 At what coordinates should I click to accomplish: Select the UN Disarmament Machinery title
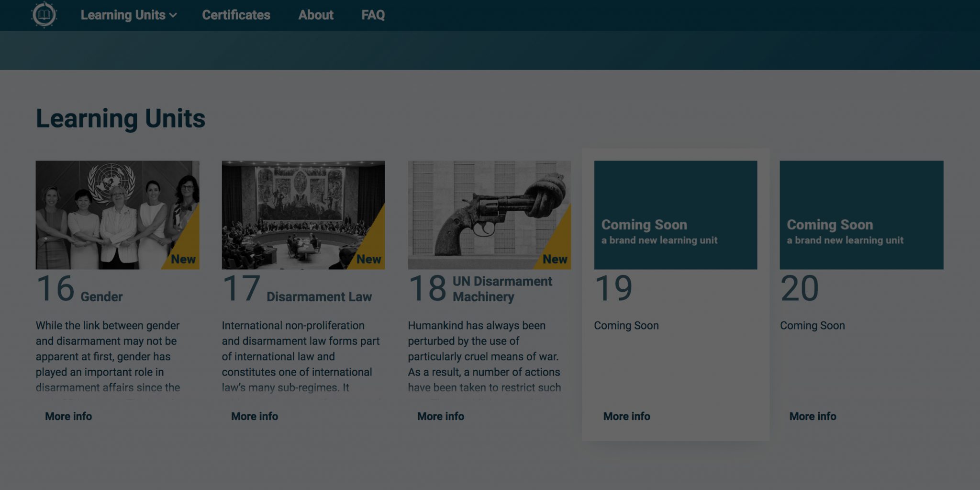pyautogui.click(x=502, y=289)
